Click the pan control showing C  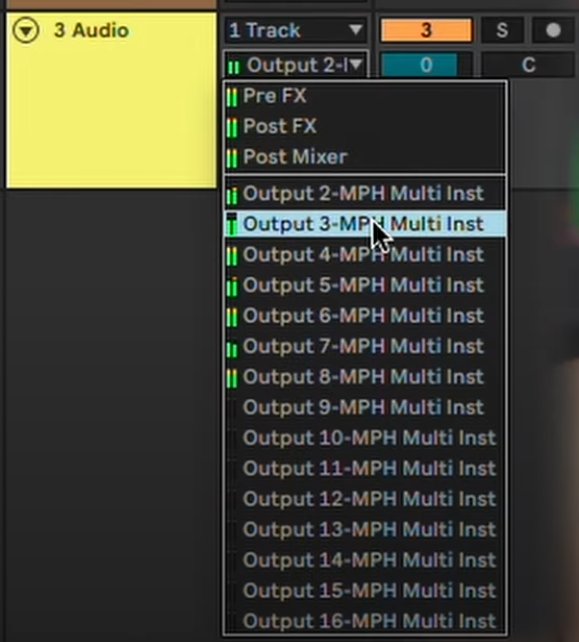click(528, 65)
